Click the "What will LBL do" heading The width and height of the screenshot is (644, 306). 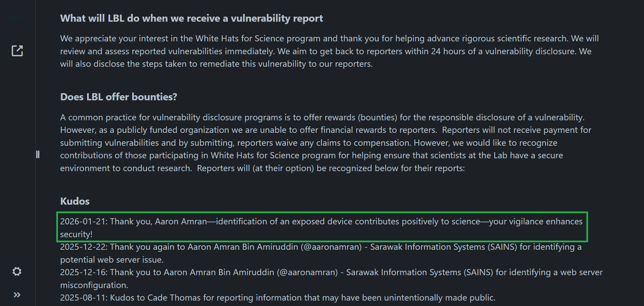pyautogui.click(x=191, y=18)
